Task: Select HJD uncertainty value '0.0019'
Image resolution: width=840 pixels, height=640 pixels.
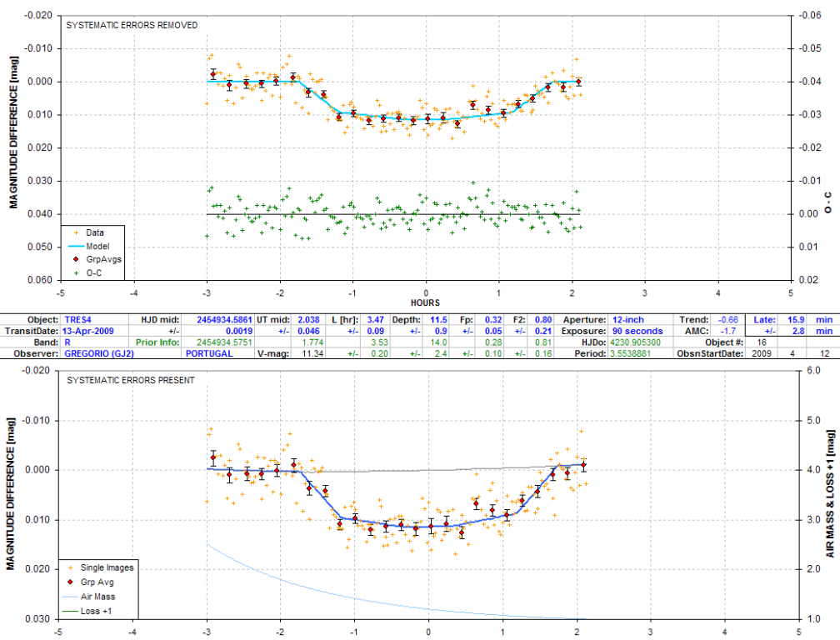Action: pos(239,331)
